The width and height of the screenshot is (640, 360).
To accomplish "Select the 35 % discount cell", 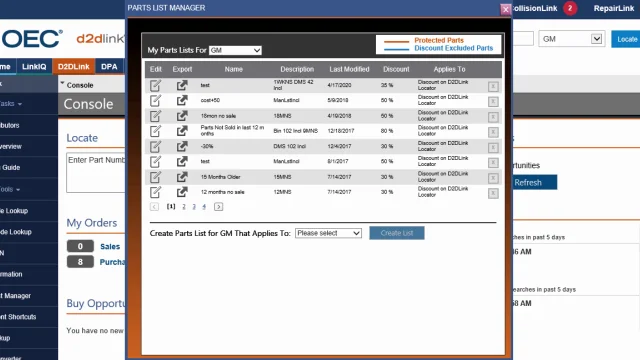I will pyautogui.click(x=387, y=85).
